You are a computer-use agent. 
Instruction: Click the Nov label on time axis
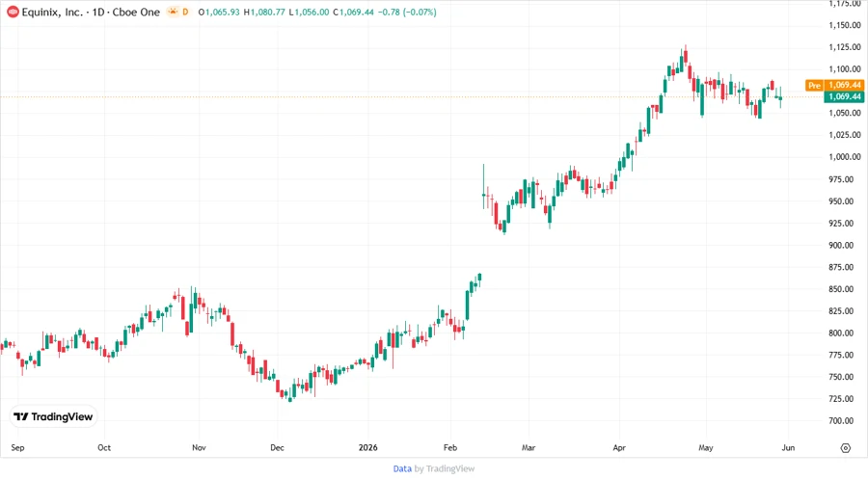pyautogui.click(x=199, y=448)
